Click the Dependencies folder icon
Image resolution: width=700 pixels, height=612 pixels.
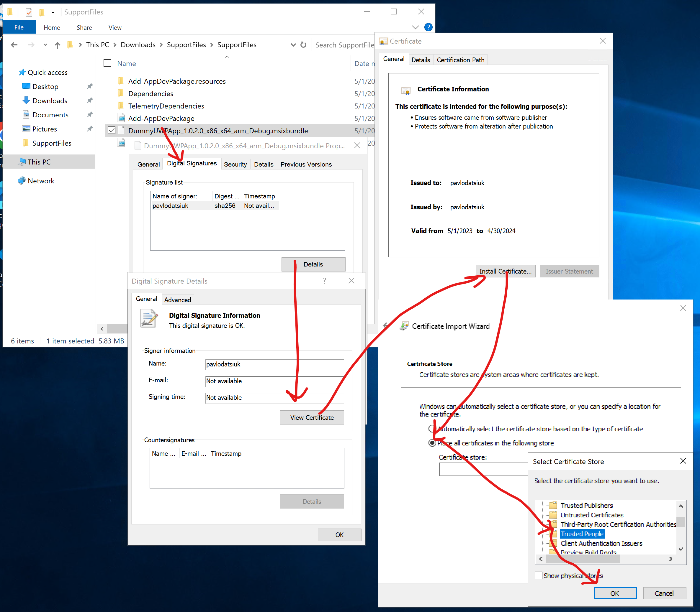click(121, 93)
